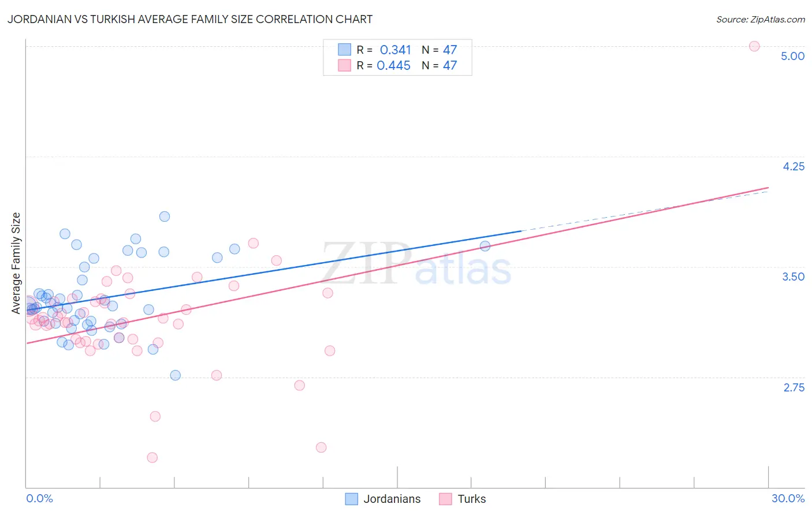Click the chart title text
The width and height of the screenshot is (812, 515).
(190, 19)
